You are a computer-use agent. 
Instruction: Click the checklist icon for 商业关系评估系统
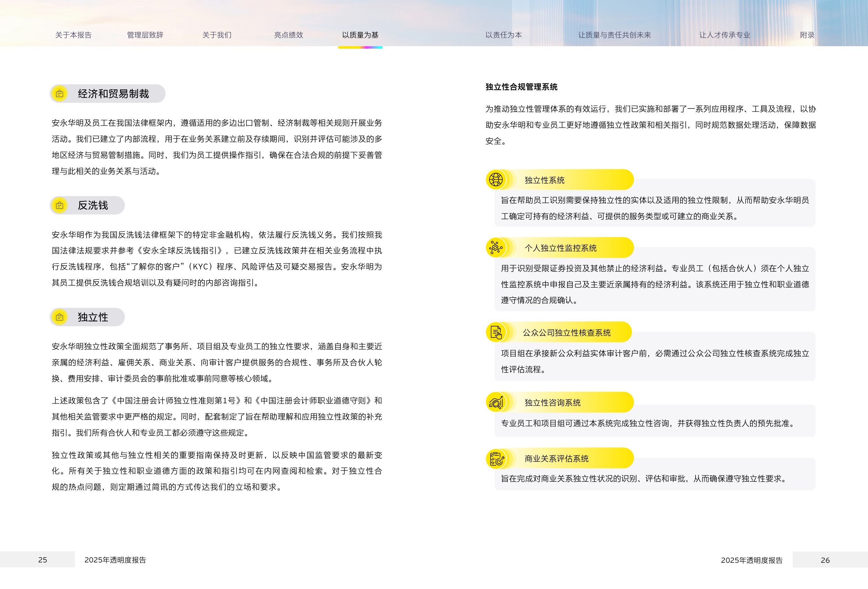tap(496, 458)
